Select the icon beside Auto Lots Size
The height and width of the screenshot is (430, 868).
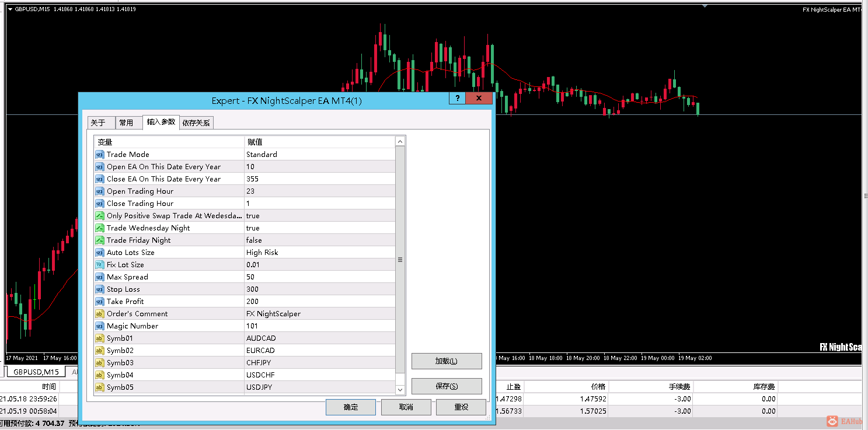pos(100,253)
